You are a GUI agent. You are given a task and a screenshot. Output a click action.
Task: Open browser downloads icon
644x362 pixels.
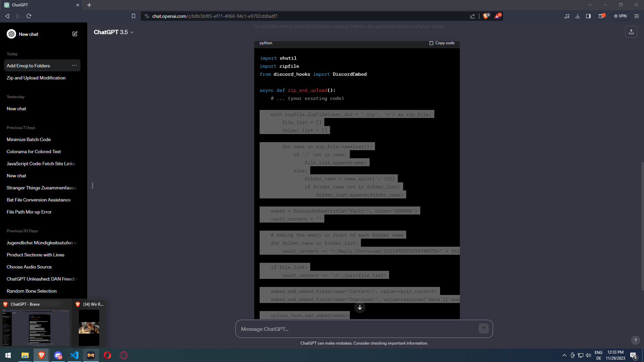(x=577, y=16)
